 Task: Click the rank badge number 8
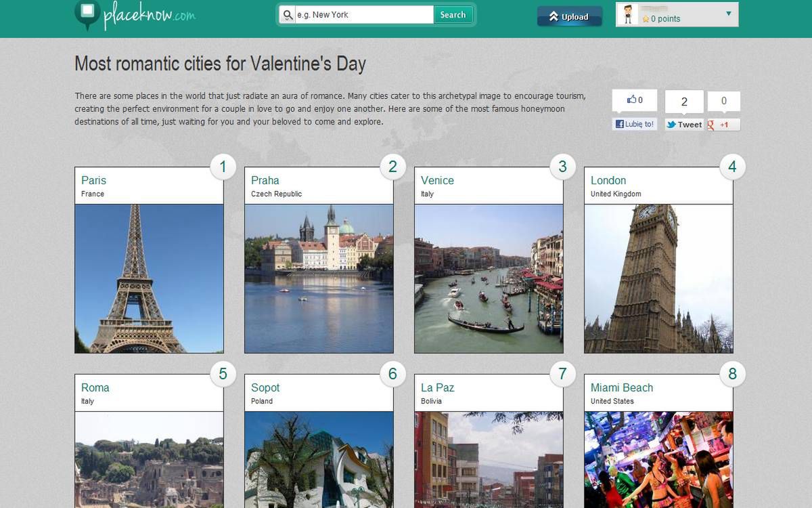pyautogui.click(x=733, y=374)
